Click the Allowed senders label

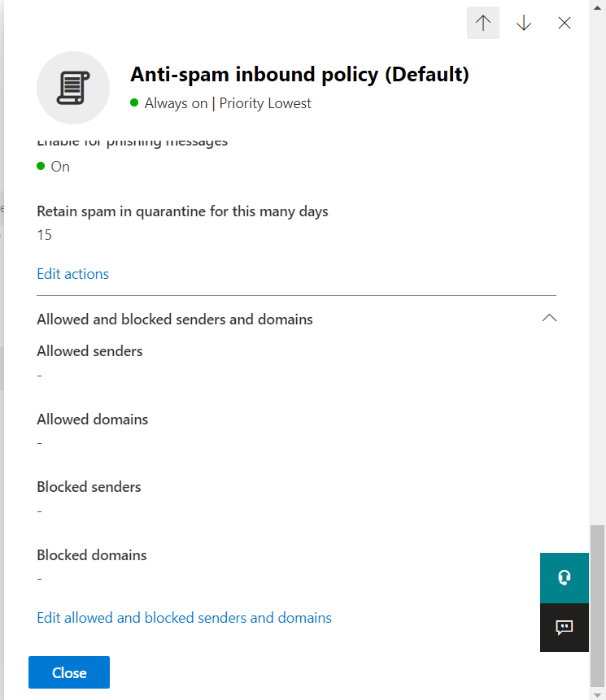(x=89, y=351)
